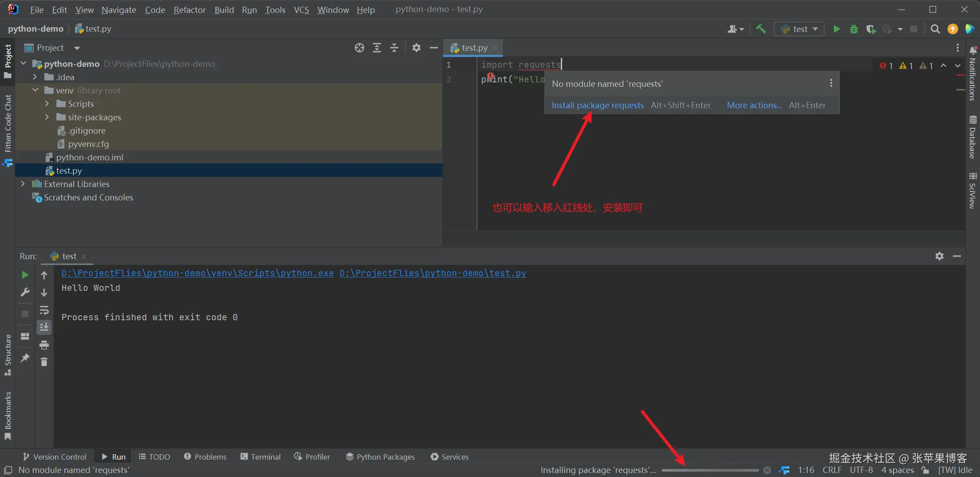Expand all in Project panel
This screenshot has width=980, height=477.
[377, 48]
